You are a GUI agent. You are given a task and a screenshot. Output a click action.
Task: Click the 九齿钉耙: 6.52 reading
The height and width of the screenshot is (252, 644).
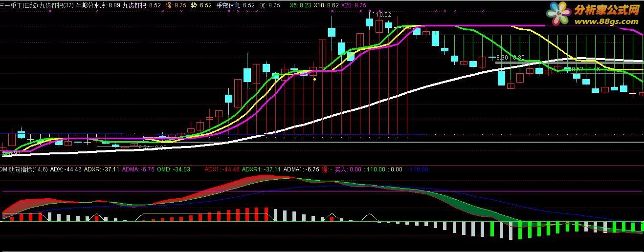tap(141, 5)
